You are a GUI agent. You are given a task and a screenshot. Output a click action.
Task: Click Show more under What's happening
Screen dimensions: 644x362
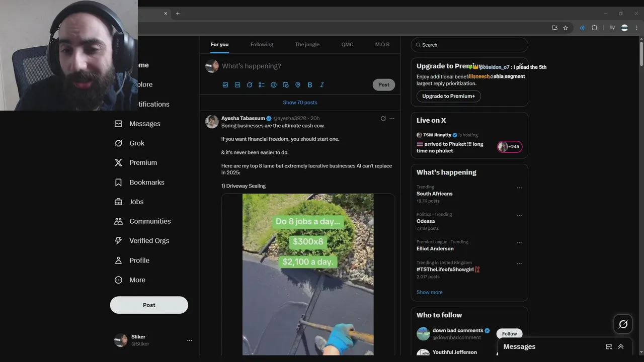pos(430,292)
